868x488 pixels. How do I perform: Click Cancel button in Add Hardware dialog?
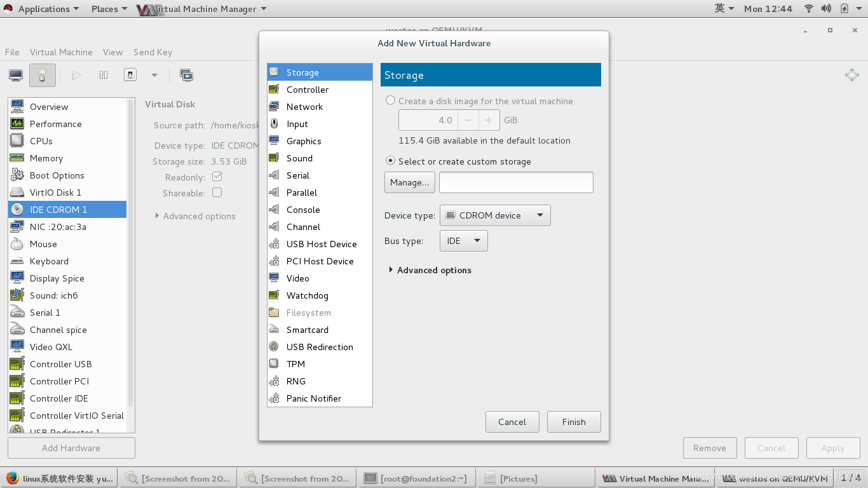[512, 422]
